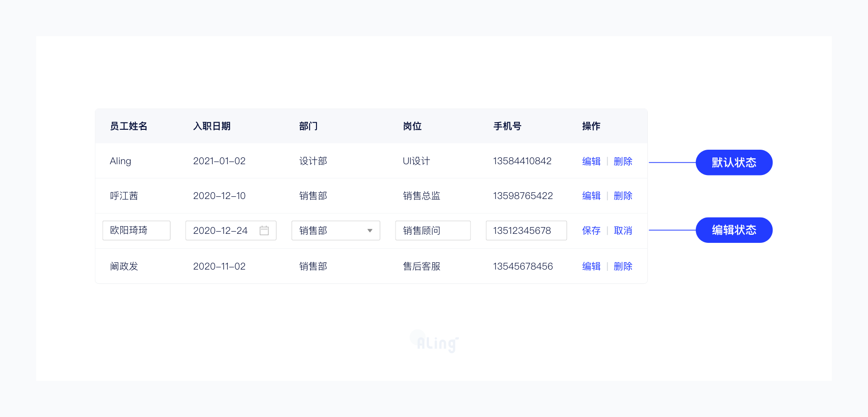Click the 操作 column header
This screenshot has height=417, width=868.
point(591,126)
